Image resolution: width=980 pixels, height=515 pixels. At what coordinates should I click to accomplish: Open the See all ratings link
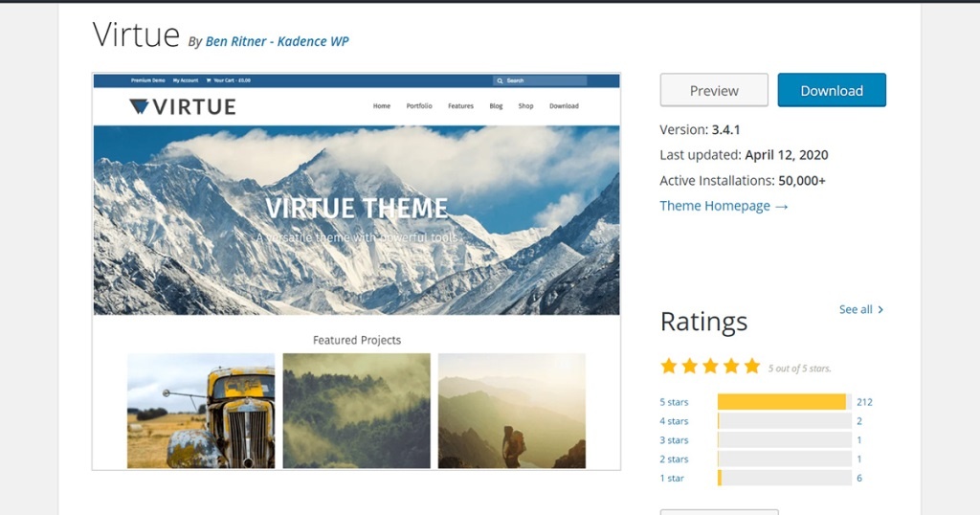(856, 309)
